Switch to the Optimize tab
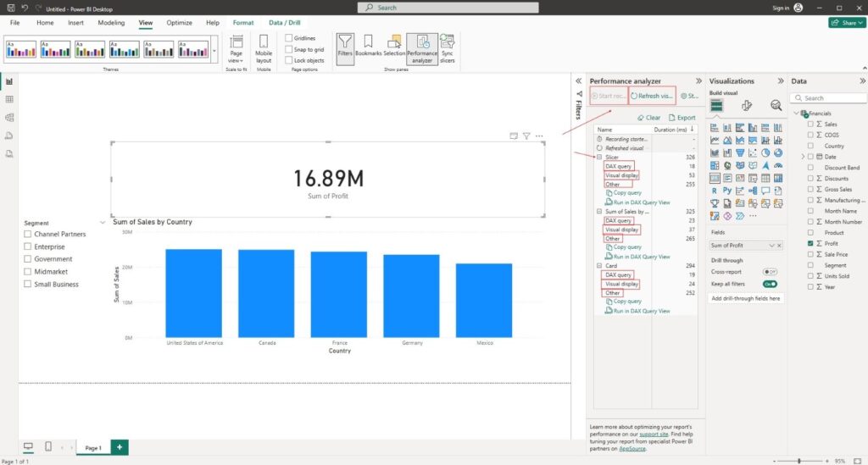The width and height of the screenshot is (868, 465). coord(179,23)
